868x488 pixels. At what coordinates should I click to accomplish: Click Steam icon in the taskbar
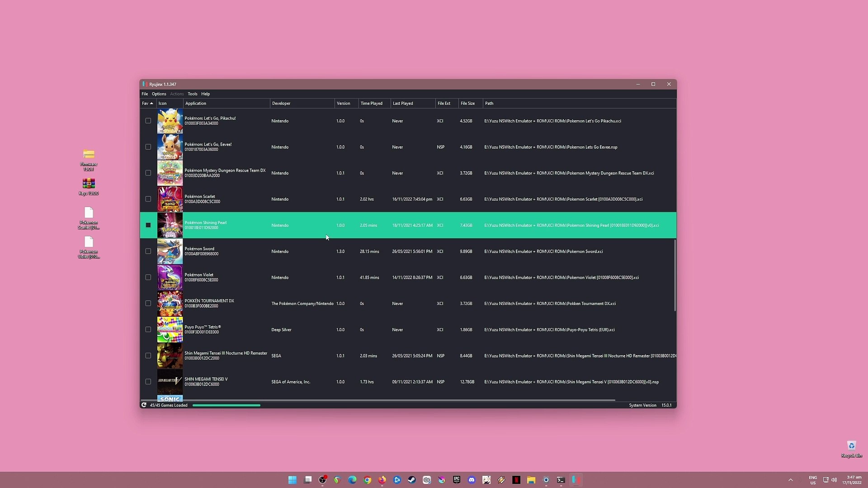click(x=412, y=480)
